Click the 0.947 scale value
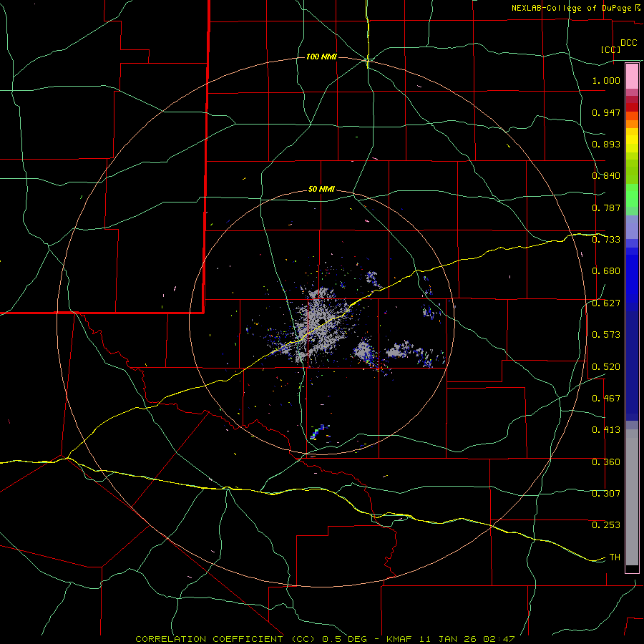The height and width of the screenshot is (644, 644). pos(606,112)
